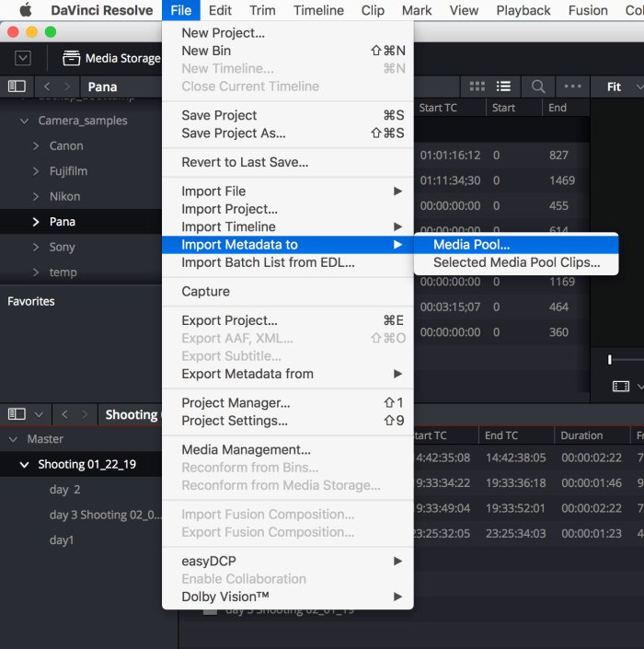Open the Import File submenu
The height and width of the screenshot is (649, 644).
288,191
